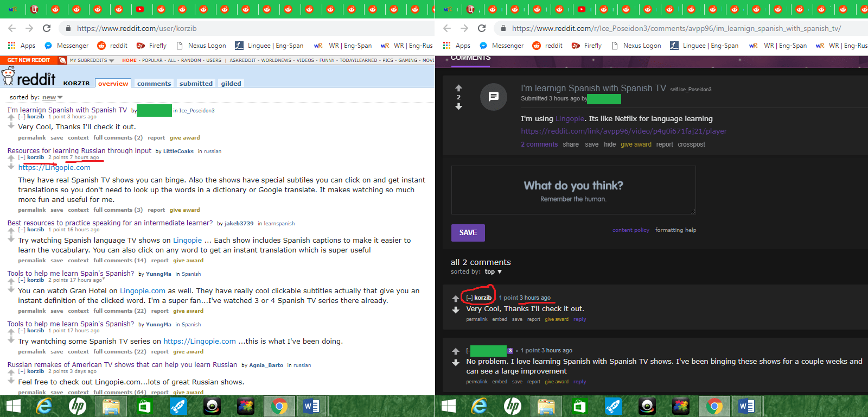Switch to comments tab on korzib profile
This screenshot has width=868, height=417.
(154, 84)
